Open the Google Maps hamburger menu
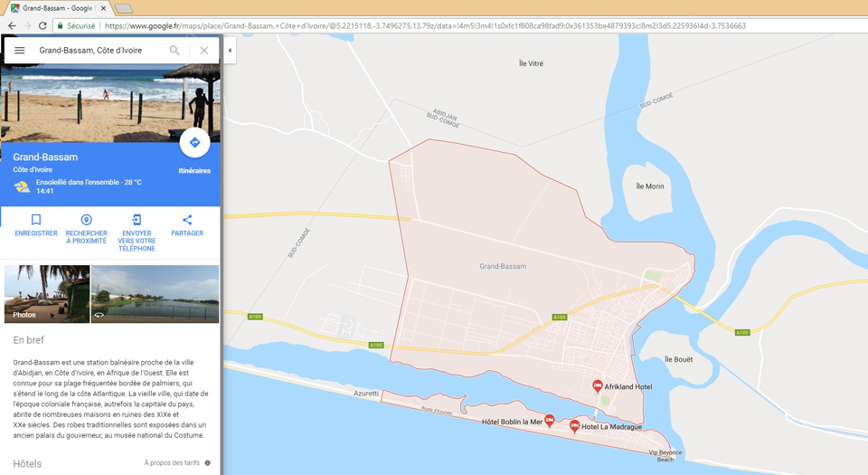This screenshot has width=868, height=475. (19, 51)
